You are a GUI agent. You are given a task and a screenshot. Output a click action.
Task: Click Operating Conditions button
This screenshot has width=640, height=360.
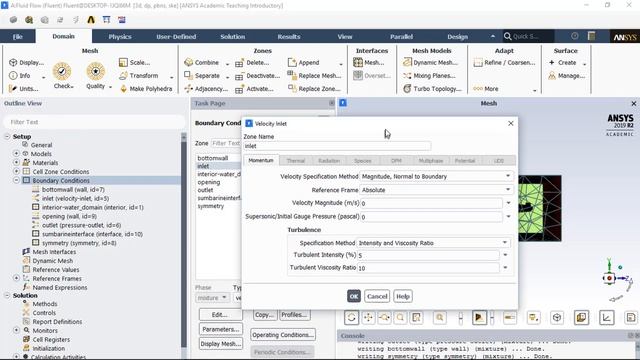(283, 335)
